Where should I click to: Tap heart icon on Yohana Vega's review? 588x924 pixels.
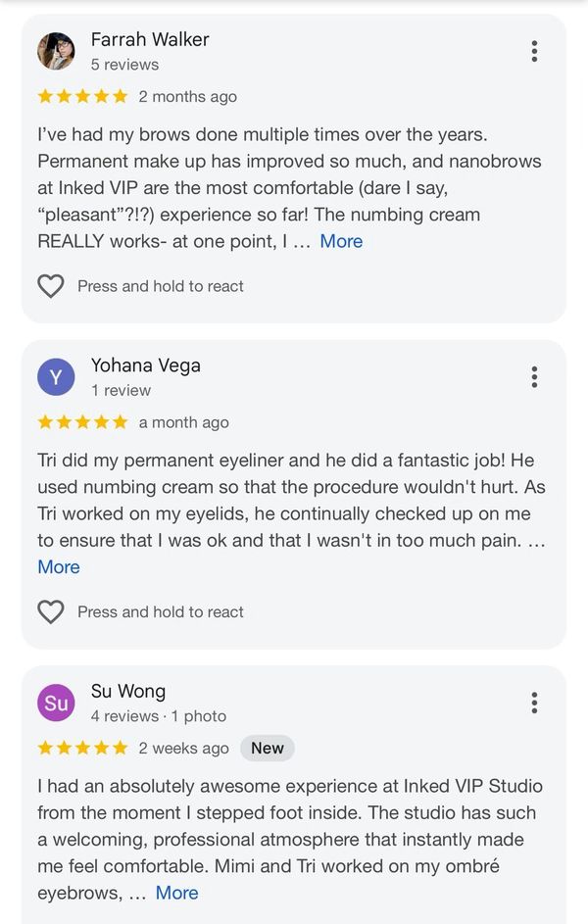point(50,611)
